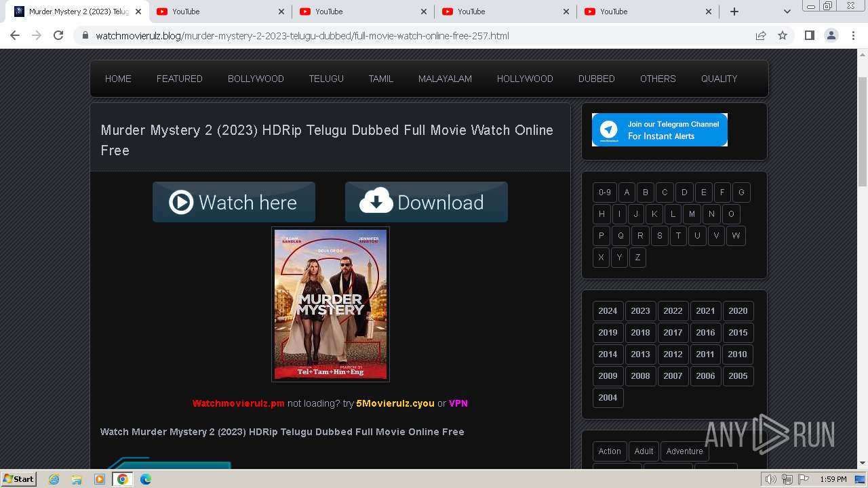Browse the Action genre
868x488 pixels.
[x=610, y=451]
